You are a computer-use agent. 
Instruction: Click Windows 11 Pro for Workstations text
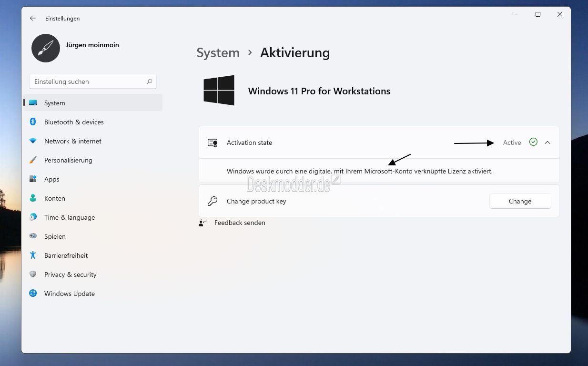coord(319,91)
